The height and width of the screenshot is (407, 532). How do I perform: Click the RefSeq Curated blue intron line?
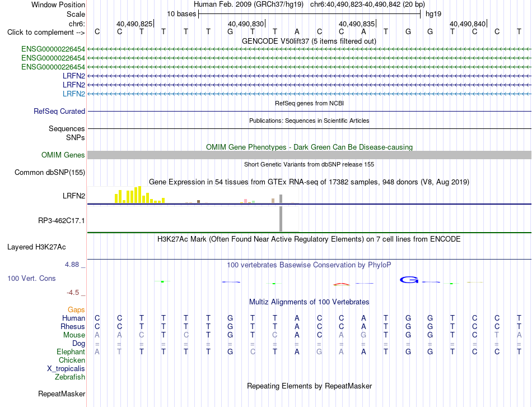pos(309,111)
